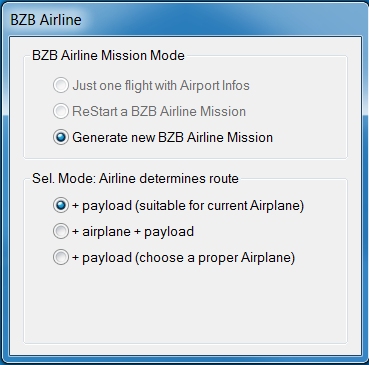Select the Generate new BZB Airline Mission radio button
The height and width of the screenshot is (365, 369).
(61, 137)
